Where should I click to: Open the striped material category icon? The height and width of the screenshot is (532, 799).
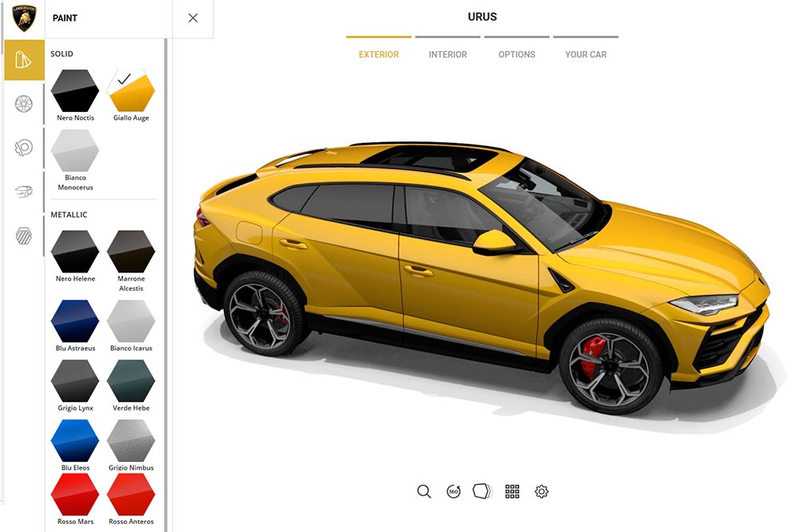pyautogui.click(x=24, y=236)
